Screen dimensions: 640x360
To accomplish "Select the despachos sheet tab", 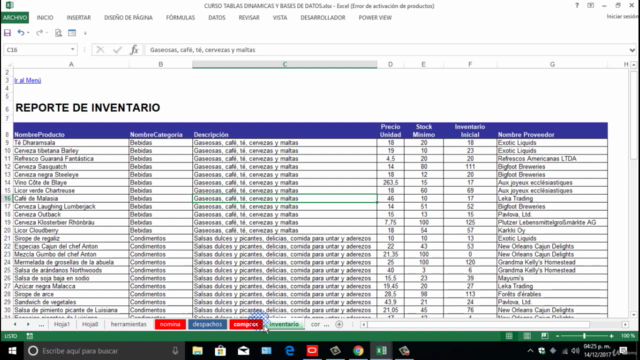I will (207, 324).
